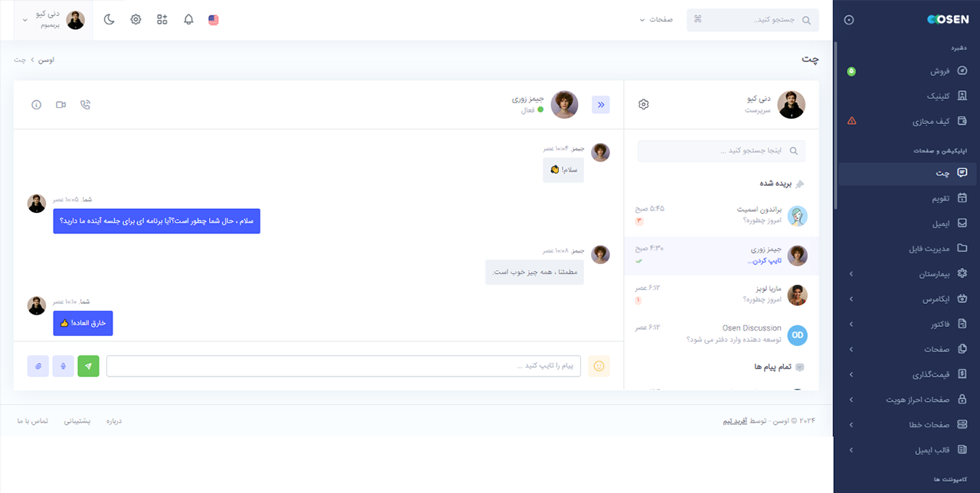Open chat settings gear in contacts panel
This screenshot has width=980, height=493.
643,105
